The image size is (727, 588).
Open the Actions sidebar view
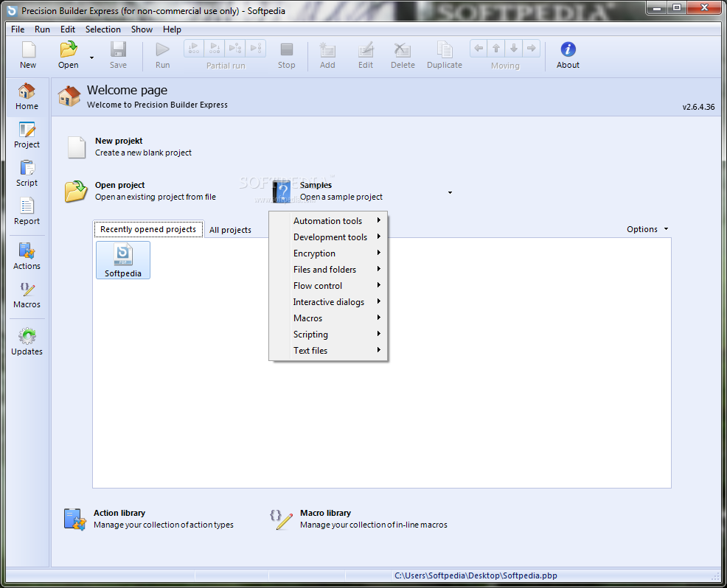click(27, 256)
